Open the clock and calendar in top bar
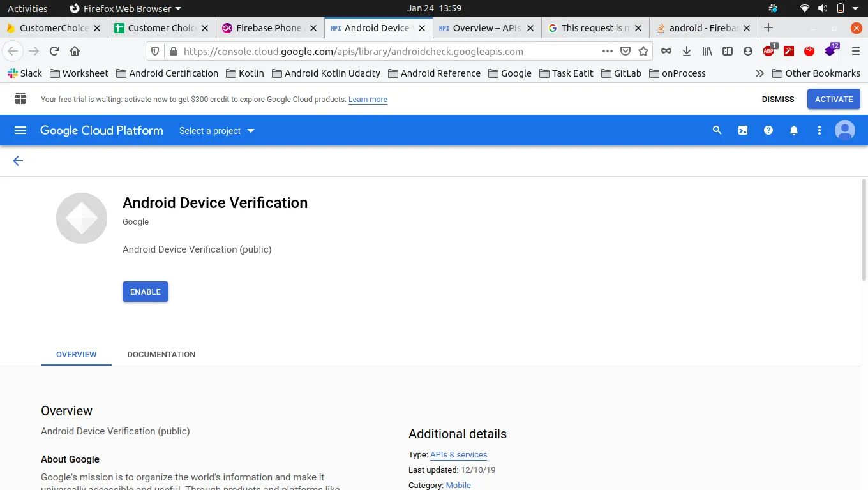Image resolution: width=868 pixels, height=490 pixels. click(434, 8)
